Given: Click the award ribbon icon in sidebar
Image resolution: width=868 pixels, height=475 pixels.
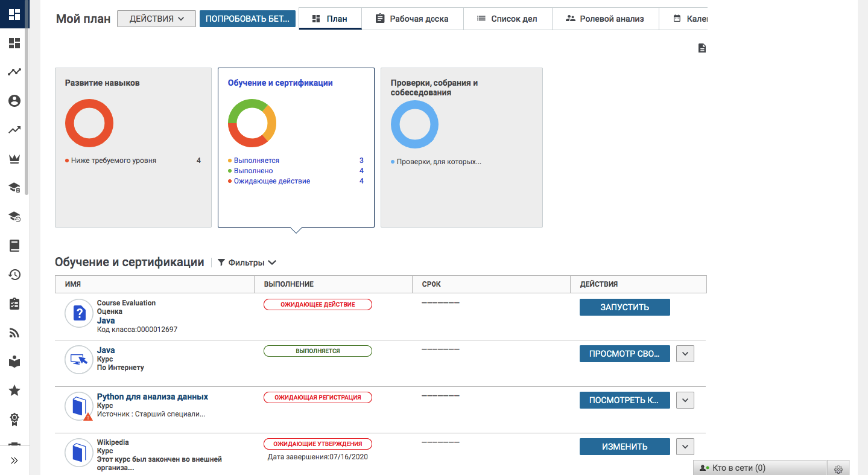Looking at the screenshot, I should (x=14, y=419).
